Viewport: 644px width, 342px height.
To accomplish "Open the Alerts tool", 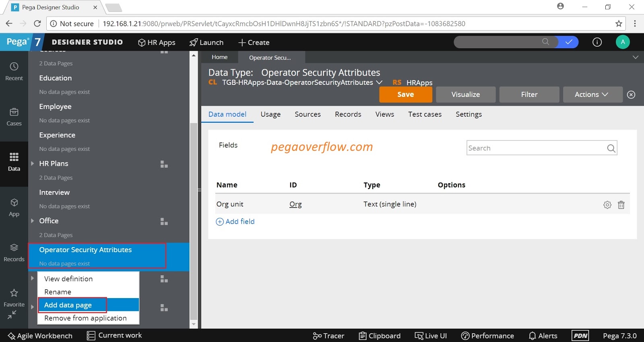I will tap(543, 336).
